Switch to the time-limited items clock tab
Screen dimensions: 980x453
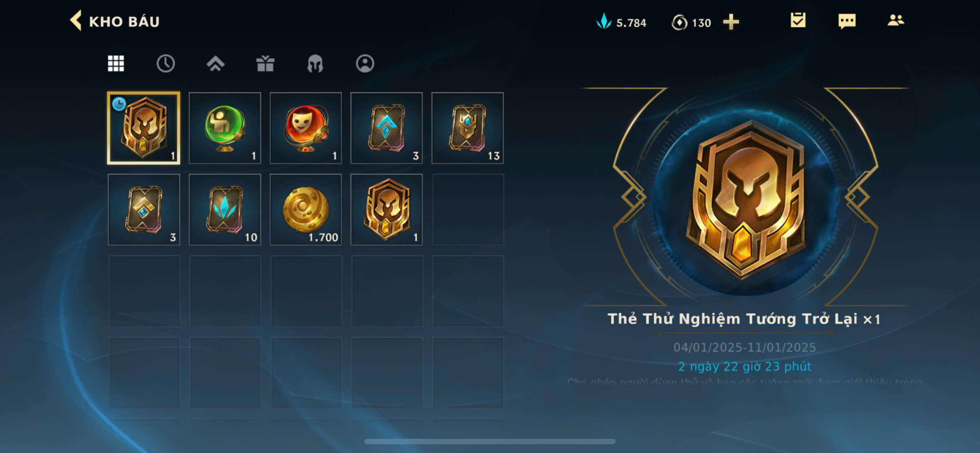pyautogui.click(x=166, y=63)
